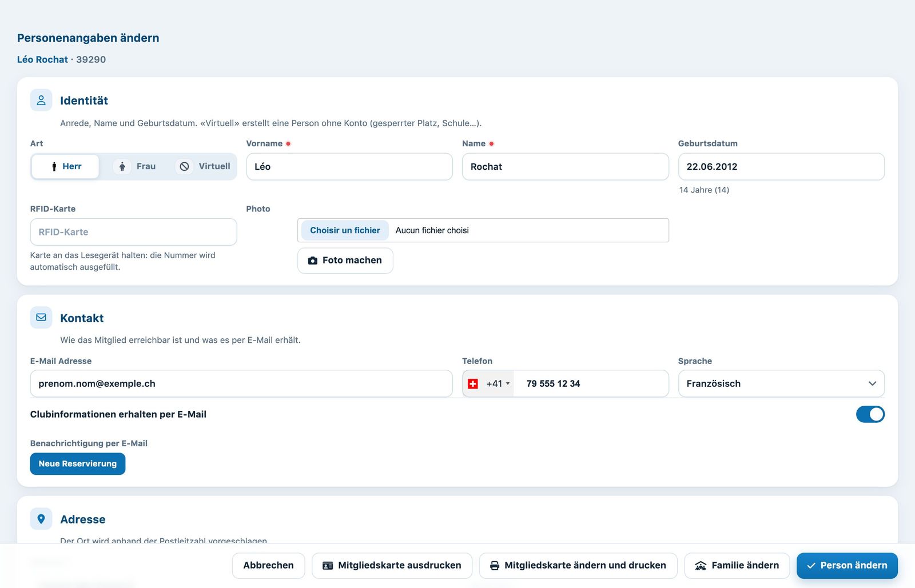
Task: Click Choisir un fichier to upload photo
Action: (x=345, y=230)
